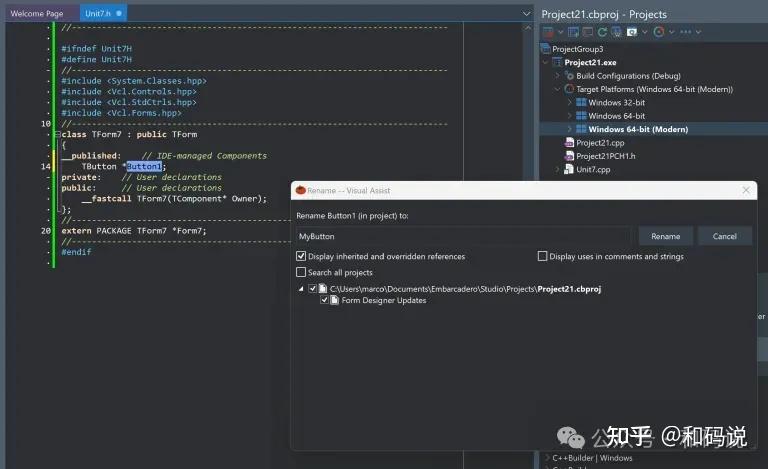The image size is (768, 469).
Task: Uncheck Display inherited and overridden references
Action: (x=301, y=256)
